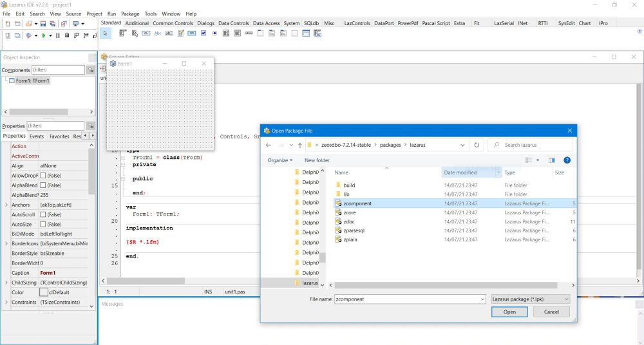Select the TToggleBox component icon
This screenshot has height=345, width=644.
pos(192,33)
